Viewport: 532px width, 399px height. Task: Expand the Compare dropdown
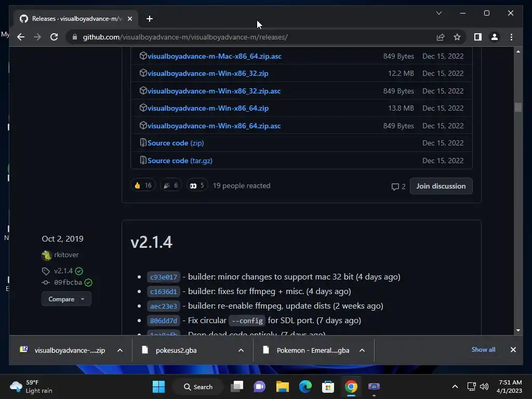[x=66, y=299]
